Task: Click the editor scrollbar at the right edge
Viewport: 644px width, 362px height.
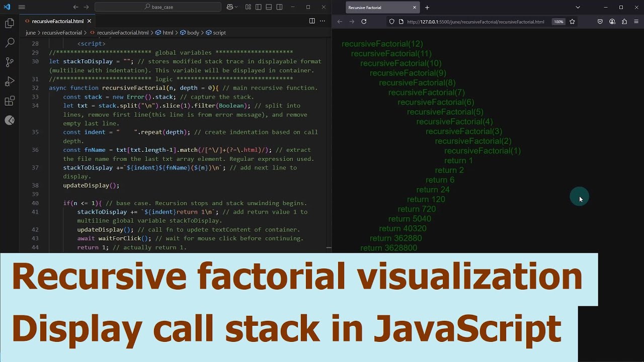Action: pos(329,146)
